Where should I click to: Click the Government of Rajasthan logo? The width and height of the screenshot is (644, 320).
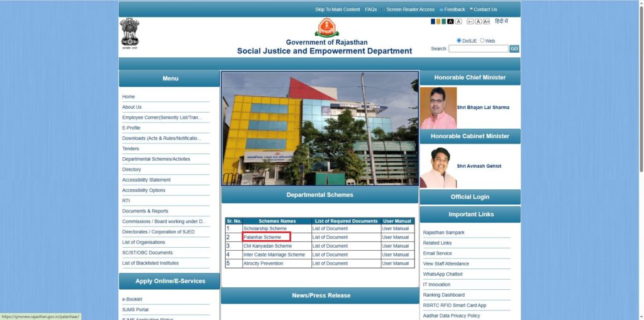click(327, 28)
